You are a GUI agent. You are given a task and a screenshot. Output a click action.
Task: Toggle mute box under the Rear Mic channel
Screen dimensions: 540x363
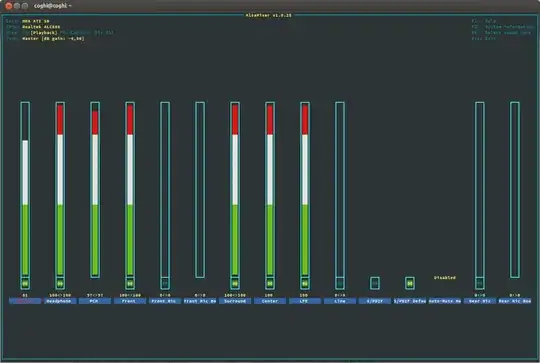coord(480,283)
